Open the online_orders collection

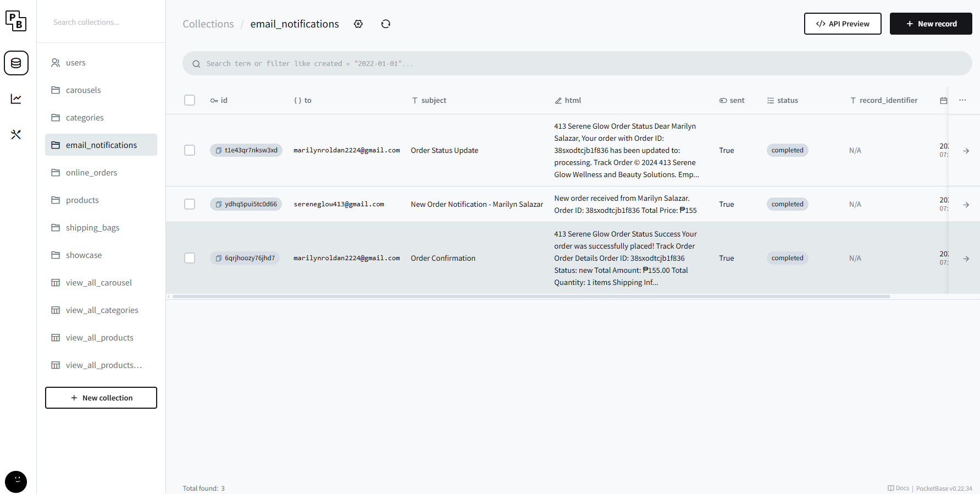(101, 173)
